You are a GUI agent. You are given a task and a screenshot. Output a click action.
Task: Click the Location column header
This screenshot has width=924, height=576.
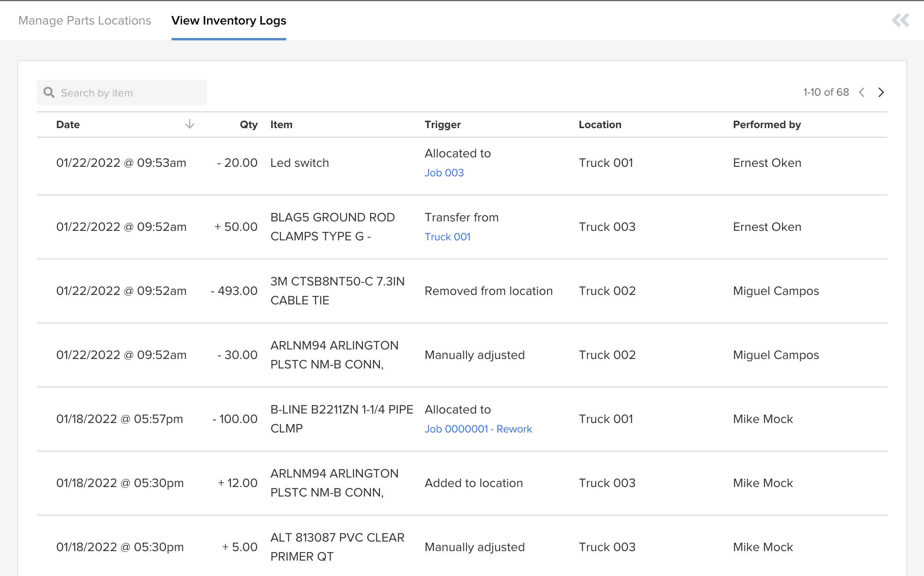point(600,125)
